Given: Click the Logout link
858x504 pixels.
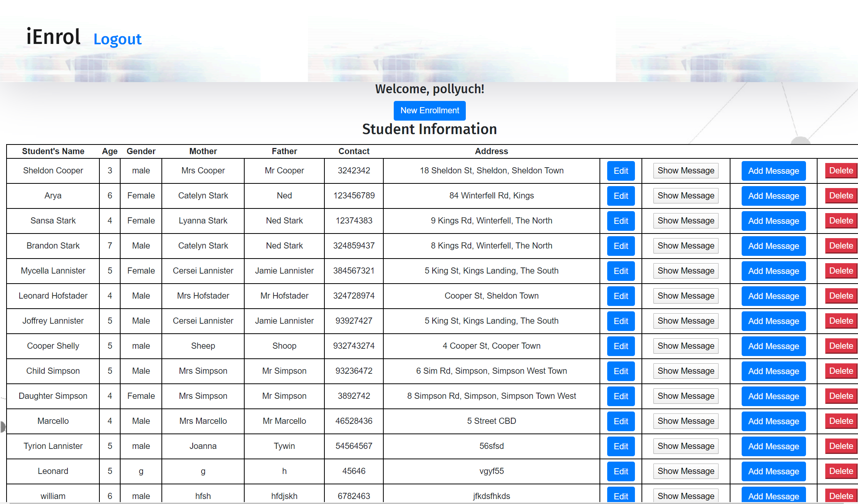Looking at the screenshot, I should pos(118,39).
